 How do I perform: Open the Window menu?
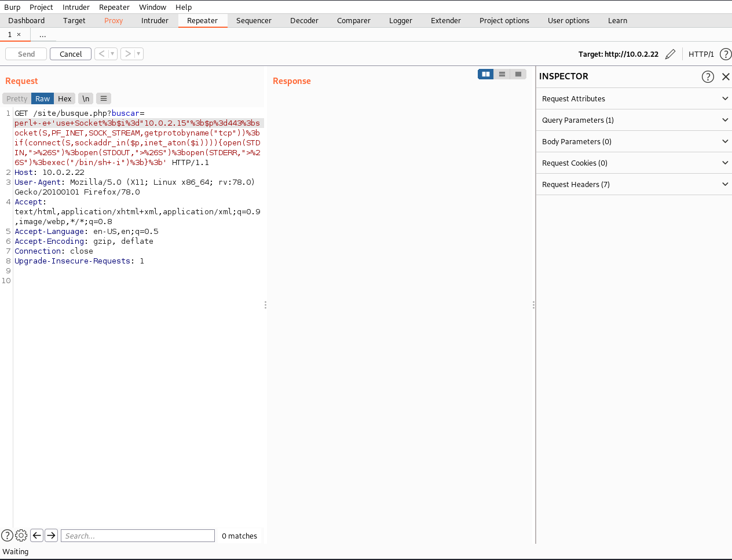(152, 7)
